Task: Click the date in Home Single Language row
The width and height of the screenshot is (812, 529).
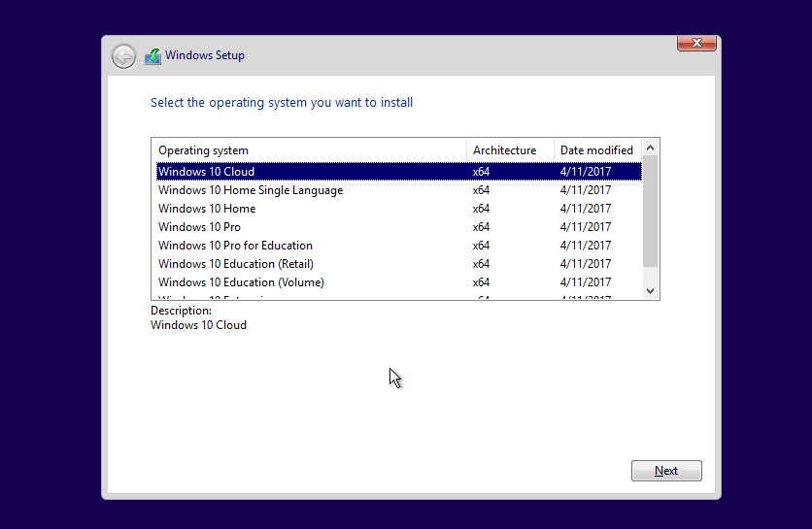Action: (586, 190)
